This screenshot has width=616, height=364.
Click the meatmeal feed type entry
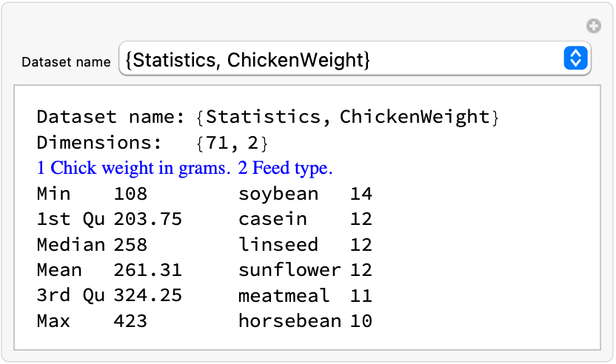pos(284,296)
